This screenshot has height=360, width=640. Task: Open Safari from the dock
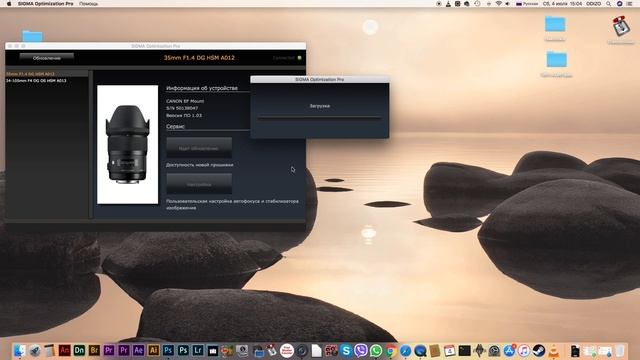pyautogui.click(x=405, y=350)
